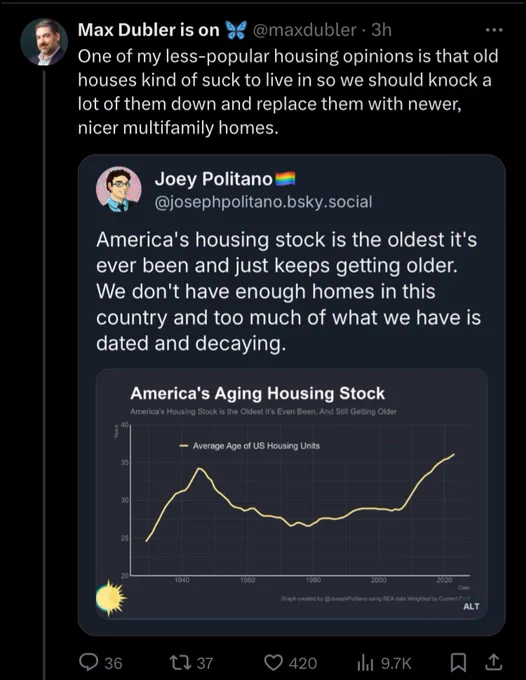Click the @maxdubler handle
This screenshot has width=526, height=680.
pos(304,30)
